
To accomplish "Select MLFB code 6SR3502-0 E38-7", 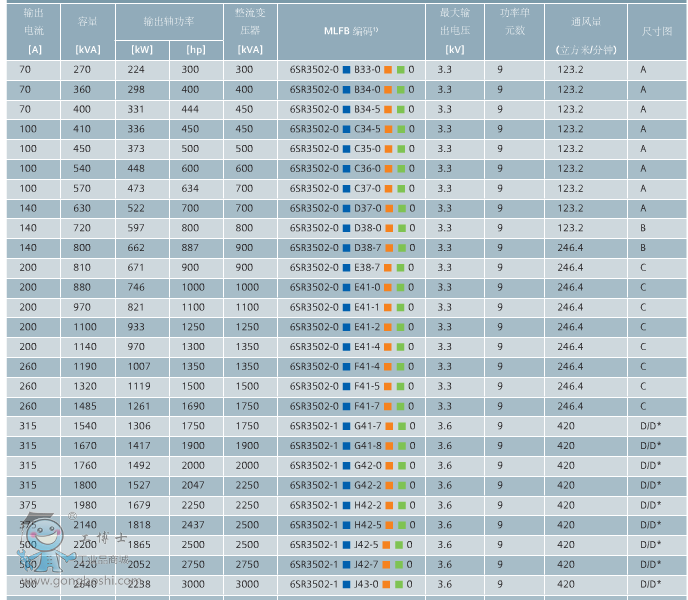I will [x=352, y=268].
